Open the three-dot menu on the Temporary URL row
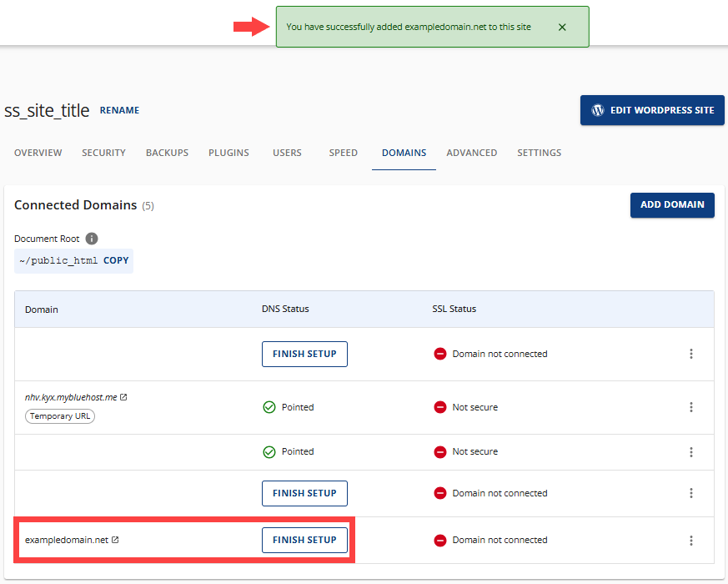Screen dimensions: 728x584 691,407
